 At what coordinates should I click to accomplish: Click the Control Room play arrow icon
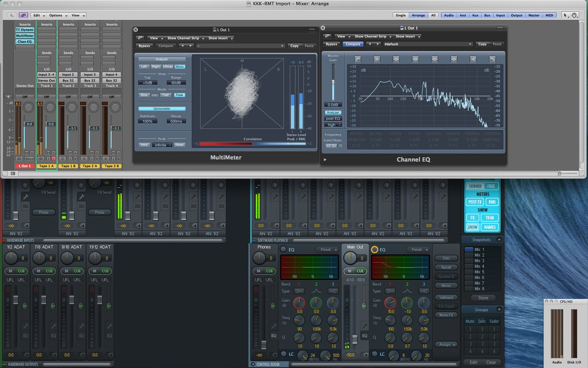tap(253, 364)
